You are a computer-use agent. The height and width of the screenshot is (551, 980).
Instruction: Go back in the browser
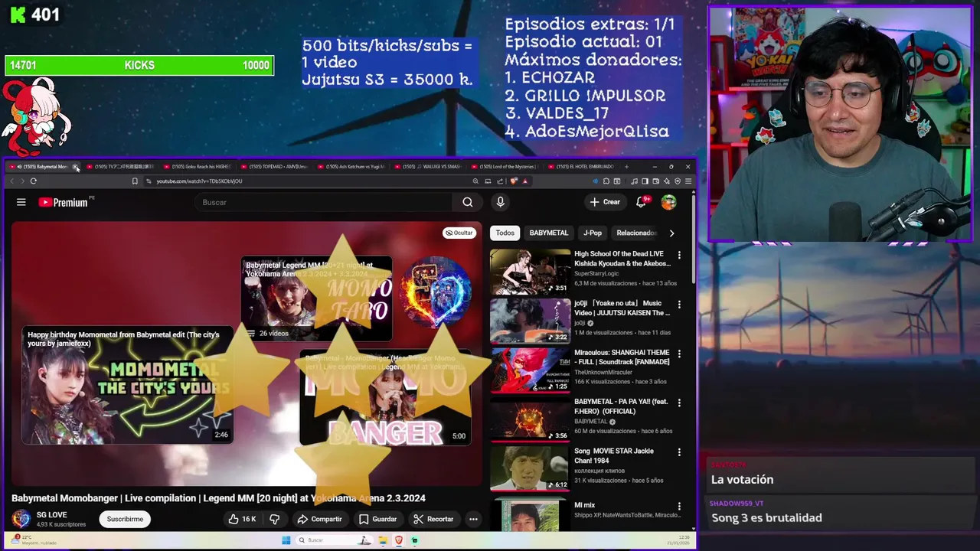[x=11, y=181]
